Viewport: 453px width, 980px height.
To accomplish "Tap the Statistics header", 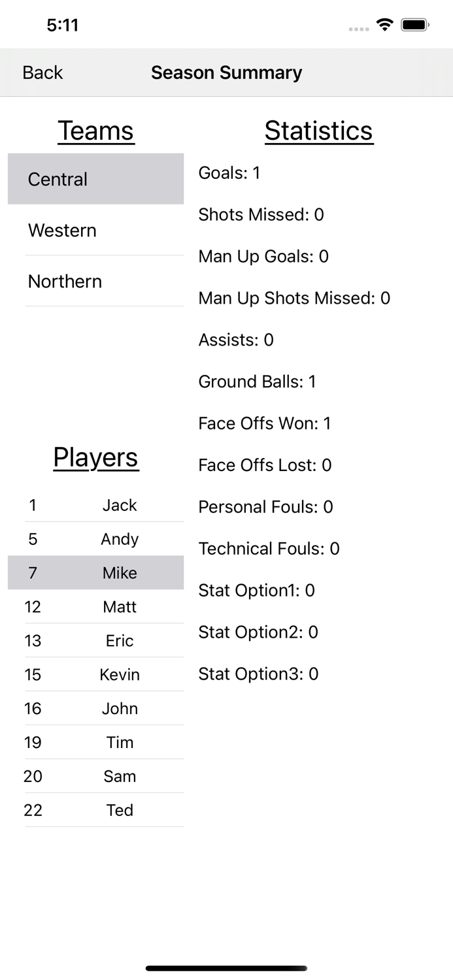I will [319, 131].
